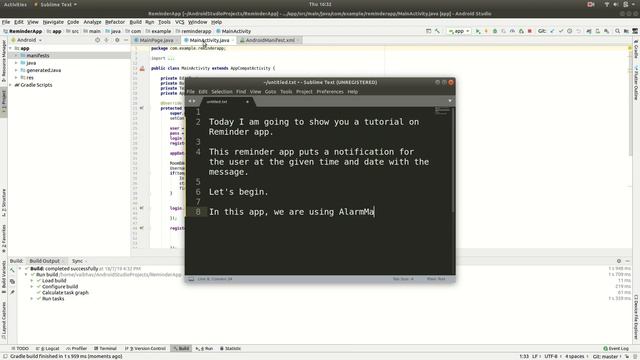
Task: Open the Gradle side tab on the right
Action: [636, 50]
